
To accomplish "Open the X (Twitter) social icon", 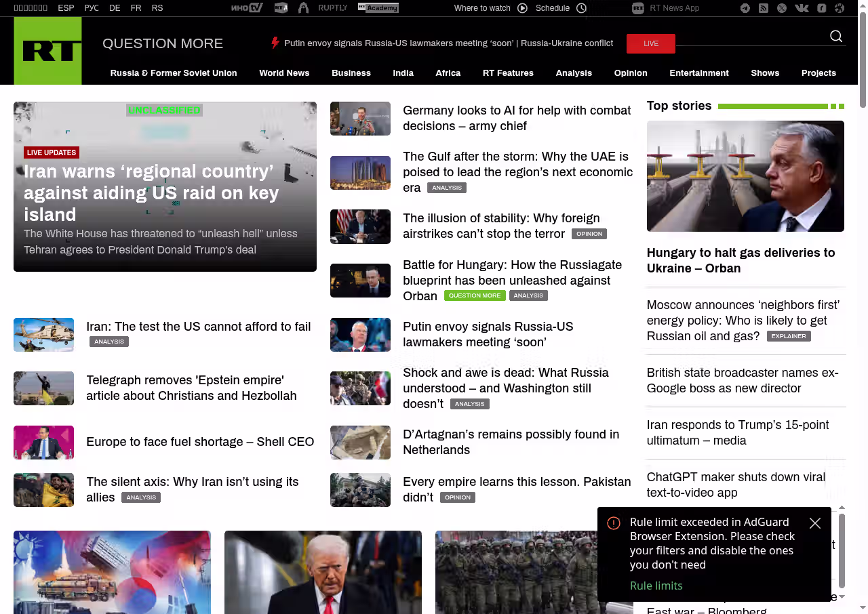I will pyautogui.click(x=782, y=8).
